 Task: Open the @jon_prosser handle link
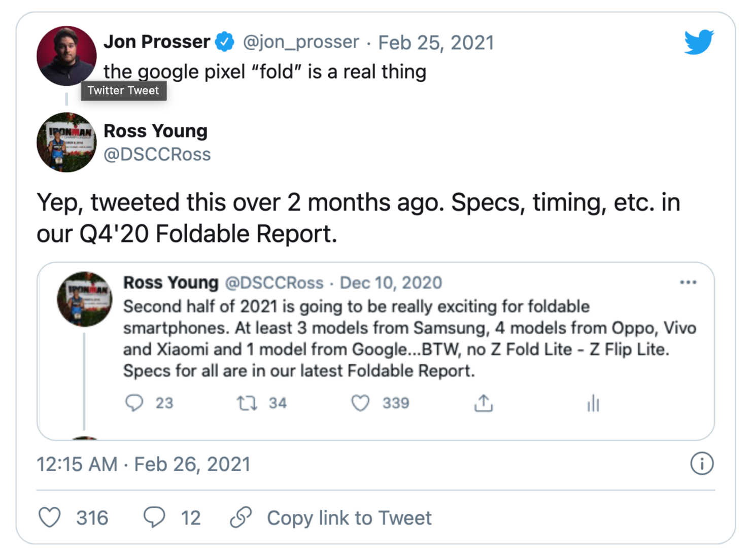coord(301,42)
